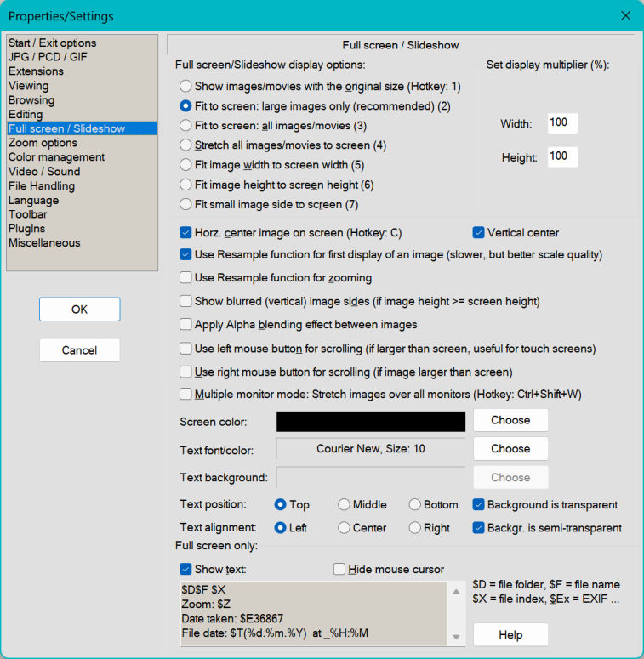
Task: Click the Width multiplier input field
Action: pos(562,123)
